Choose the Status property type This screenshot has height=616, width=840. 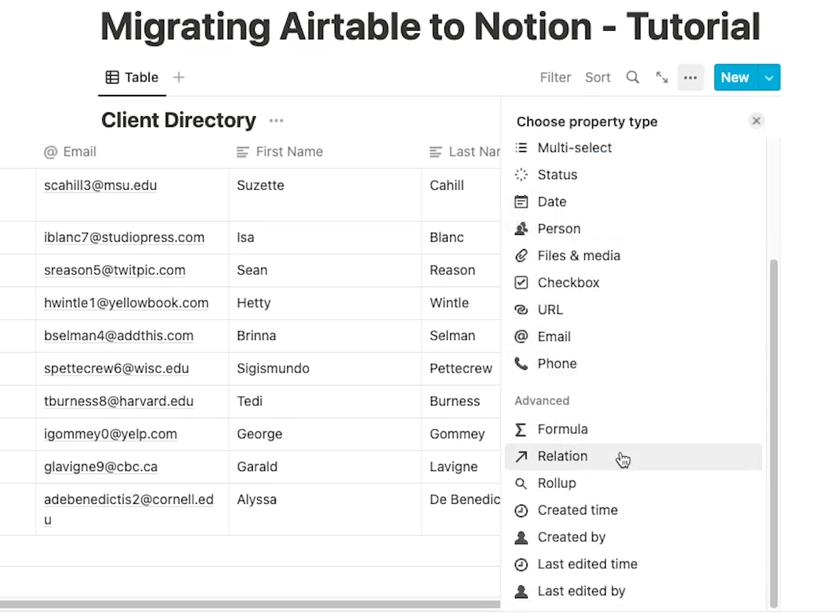point(633,174)
